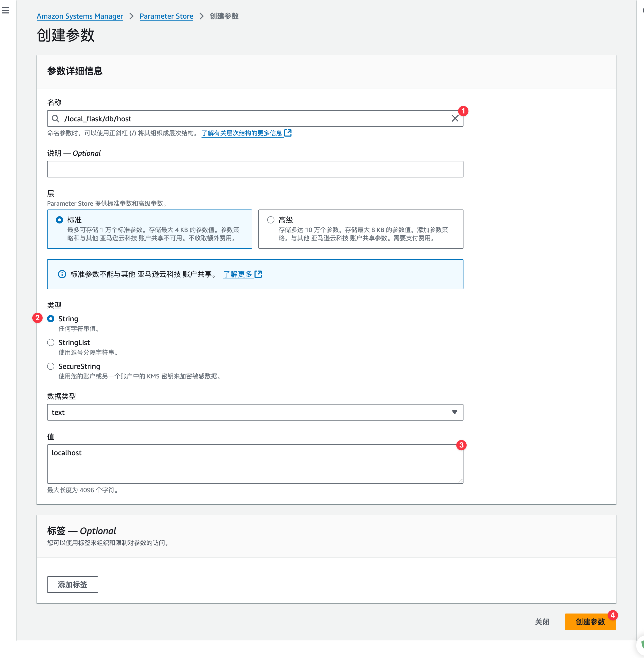Choose the SecureString type option
Viewport: 644px width, 658px height.
click(51, 367)
